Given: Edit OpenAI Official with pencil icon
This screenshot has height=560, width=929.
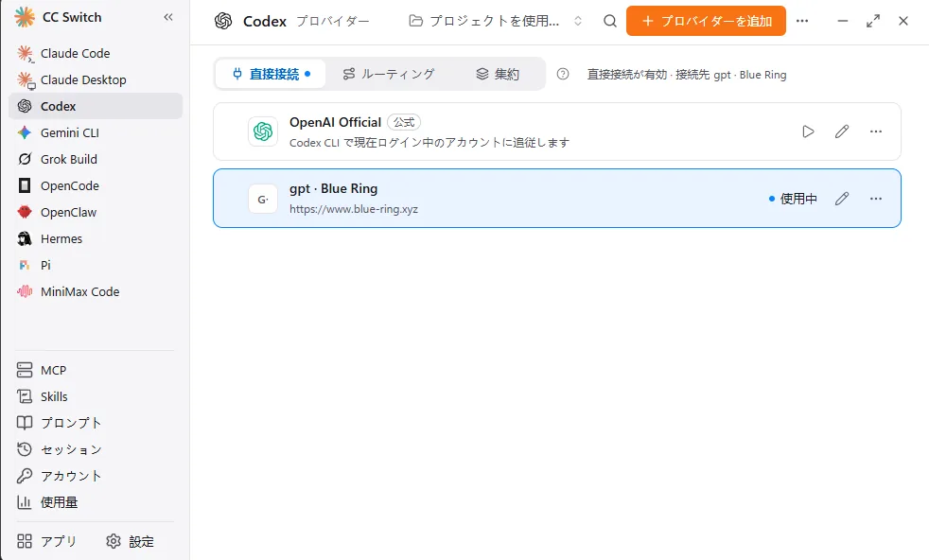Looking at the screenshot, I should pyautogui.click(x=842, y=131).
